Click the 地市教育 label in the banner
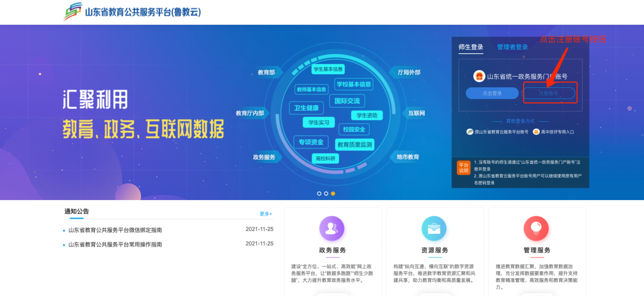 pyautogui.click(x=408, y=157)
